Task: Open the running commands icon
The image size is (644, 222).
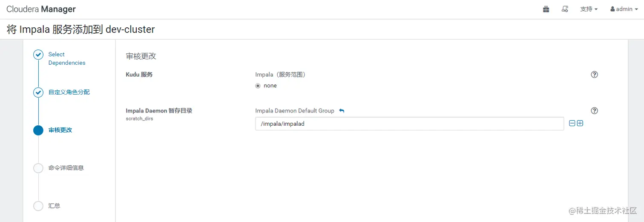Action: (x=565, y=9)
